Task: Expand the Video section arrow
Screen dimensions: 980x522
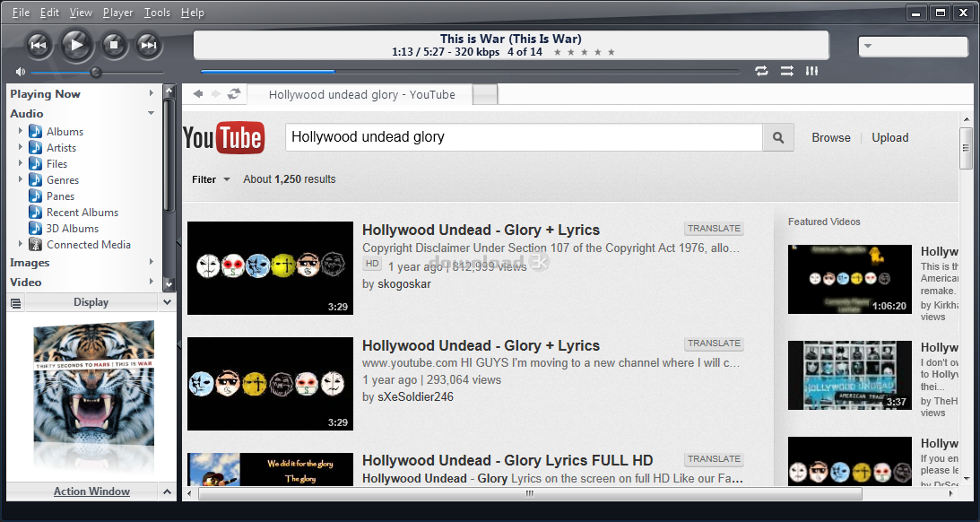Action: [x=152, y=282]
